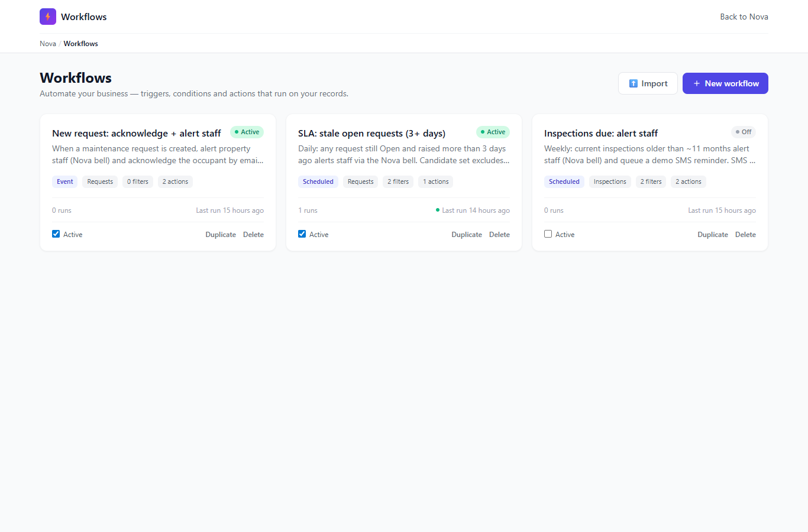Click the Inspections tag

point(610,181)
